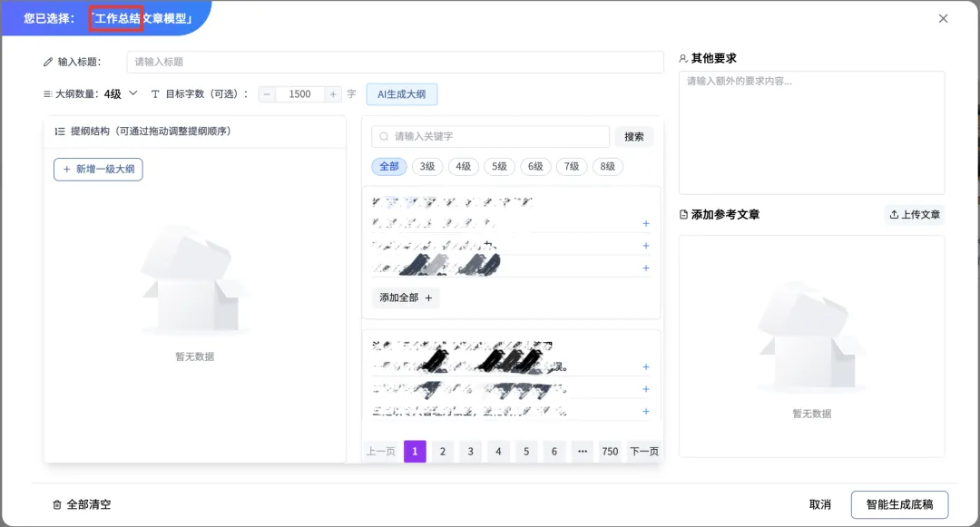Select the 7级 filter tab

click(572, 167)
